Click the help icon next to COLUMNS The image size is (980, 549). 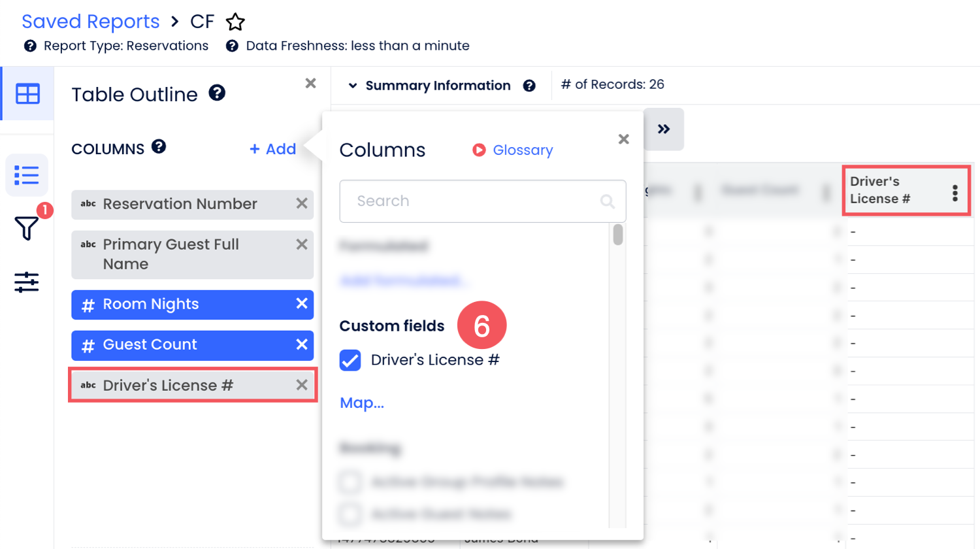tap(159, 147)
